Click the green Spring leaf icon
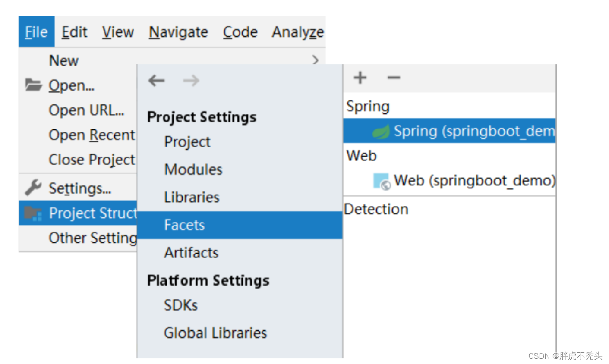This screenshot has width=609, height=364. (381, 131)
